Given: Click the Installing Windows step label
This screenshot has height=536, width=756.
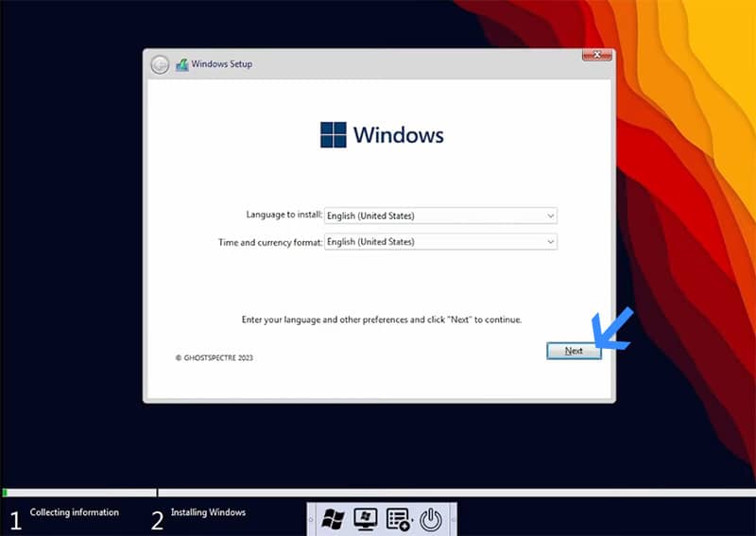Looking at the screenshot, I should (x=208, y=512).
